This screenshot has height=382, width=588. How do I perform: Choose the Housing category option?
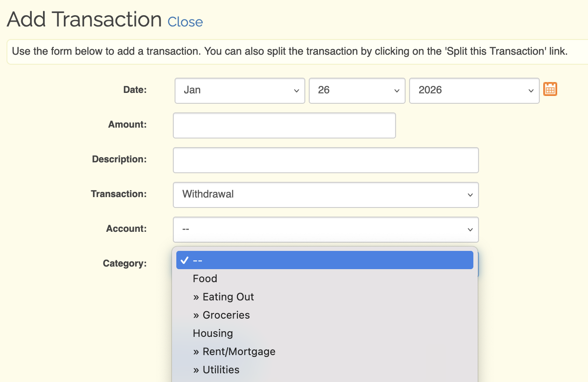tap(213, 333)
